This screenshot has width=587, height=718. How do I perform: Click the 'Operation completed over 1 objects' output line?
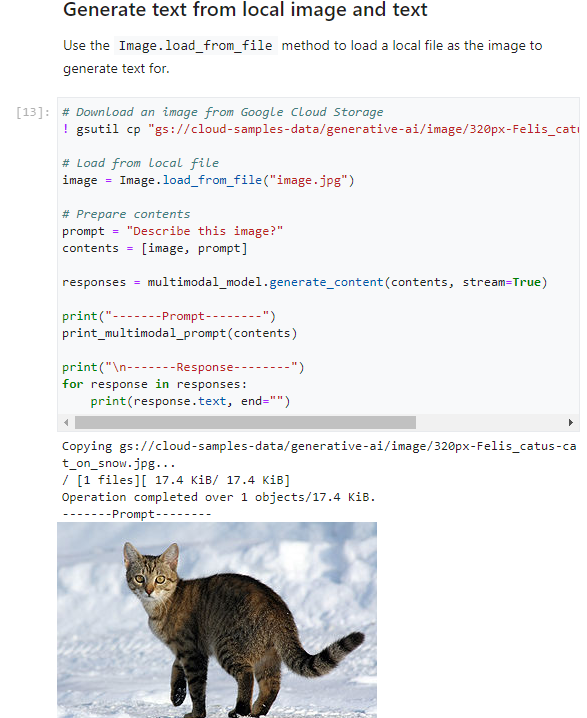coord(218,497)
